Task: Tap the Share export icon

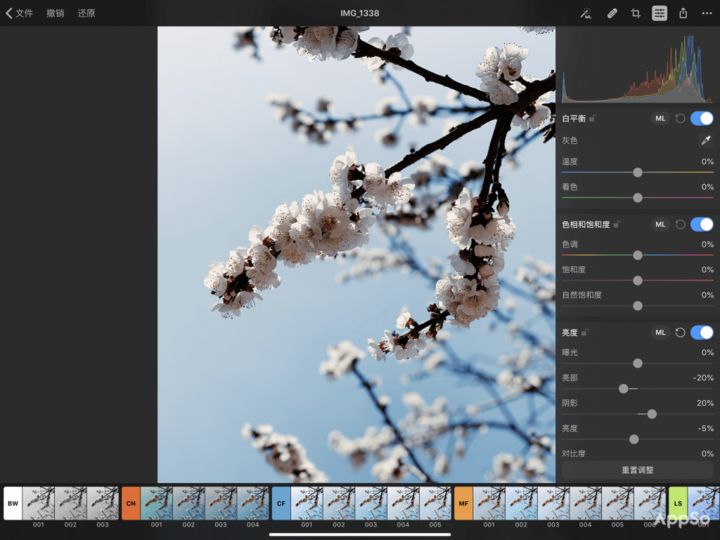Action: pos(683,13)
